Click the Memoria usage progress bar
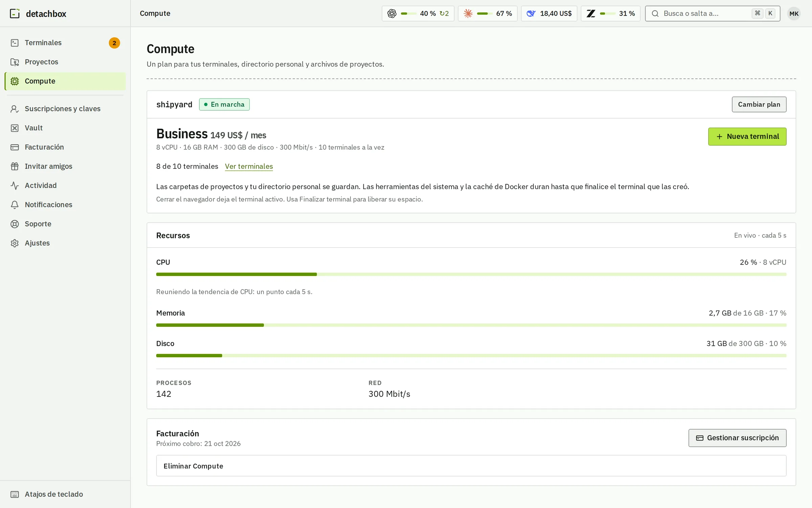The image size is (812, 508). 471,325
